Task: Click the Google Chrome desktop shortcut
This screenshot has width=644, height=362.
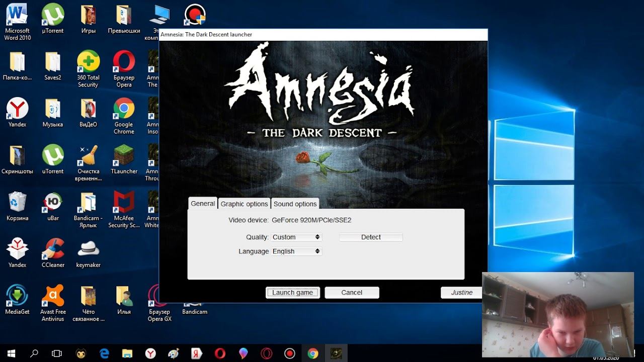Action: point(124,116)
